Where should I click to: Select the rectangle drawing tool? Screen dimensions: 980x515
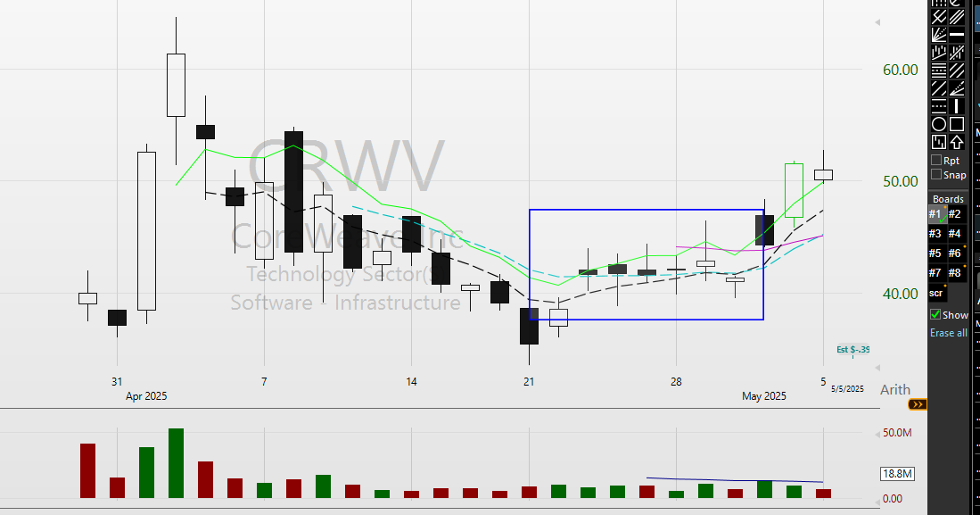(957, 124)
